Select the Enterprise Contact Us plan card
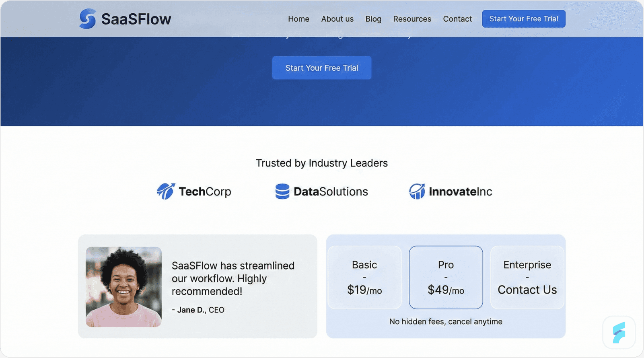The image size is (644, 358). coord(527,278)
